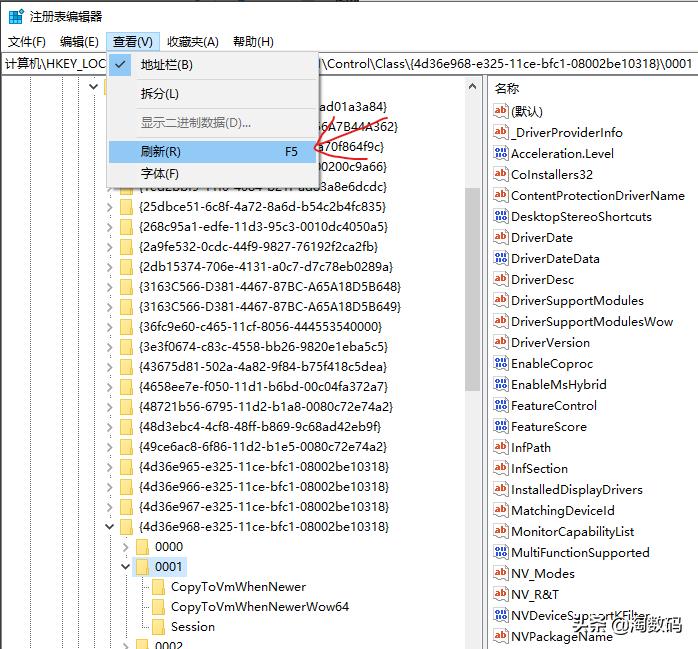Open the 编辑(E) Edit menu
The width and height of the screenshot is (698, 649).
[79, 42]
